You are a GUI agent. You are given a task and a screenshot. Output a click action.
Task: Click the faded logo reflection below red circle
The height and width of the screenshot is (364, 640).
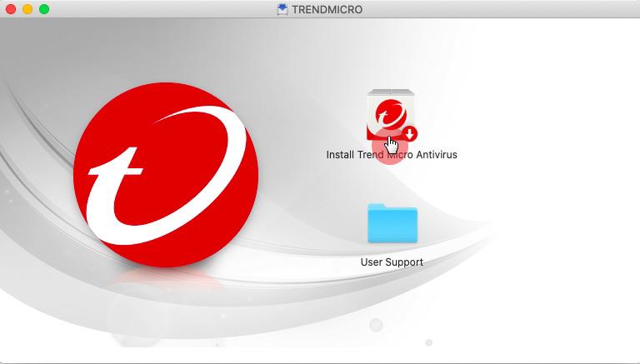pyautogui.click(x=165, y=287)
